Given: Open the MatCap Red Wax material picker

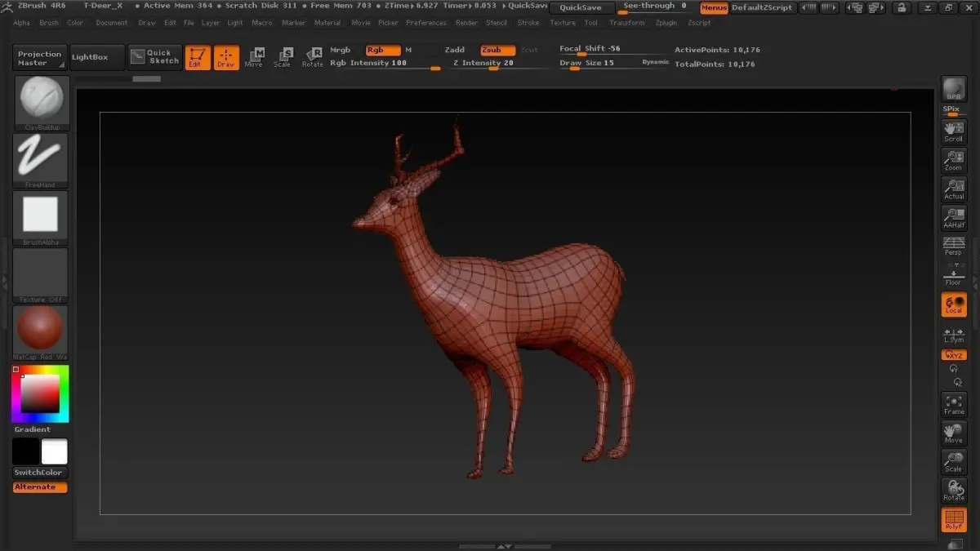Looking at the screenshot, I should point(41,332).
